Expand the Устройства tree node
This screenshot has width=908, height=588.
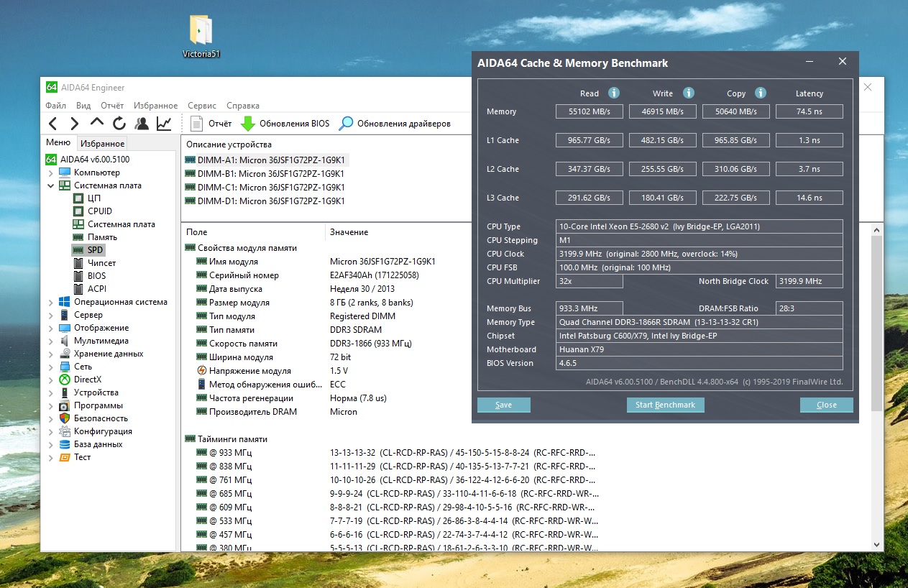point(50,392)
